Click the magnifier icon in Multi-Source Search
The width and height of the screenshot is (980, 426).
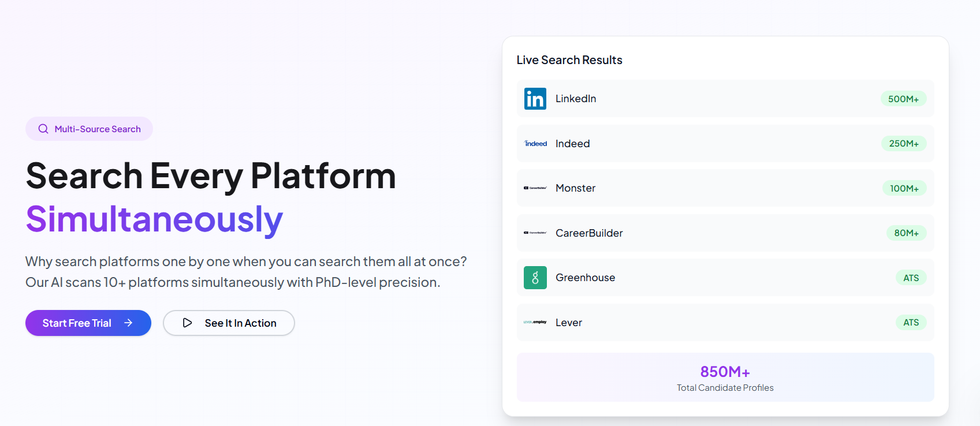43,129
